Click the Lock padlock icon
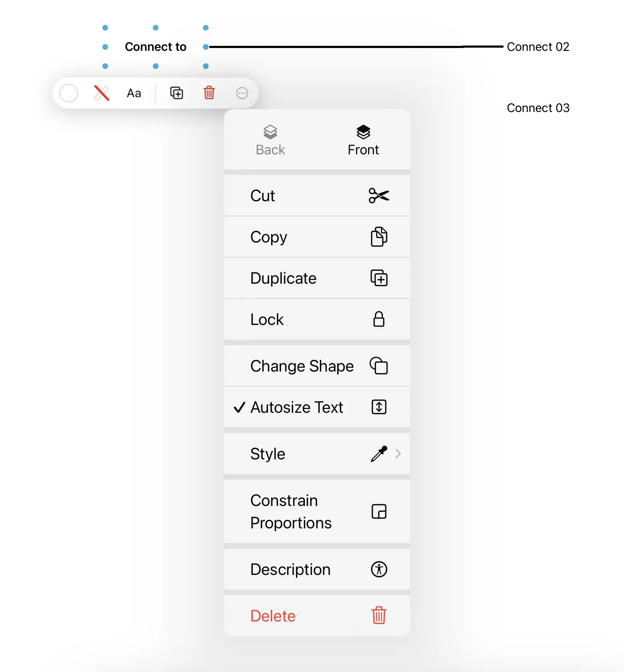This screenshot has width=624, height=672. 379,319
